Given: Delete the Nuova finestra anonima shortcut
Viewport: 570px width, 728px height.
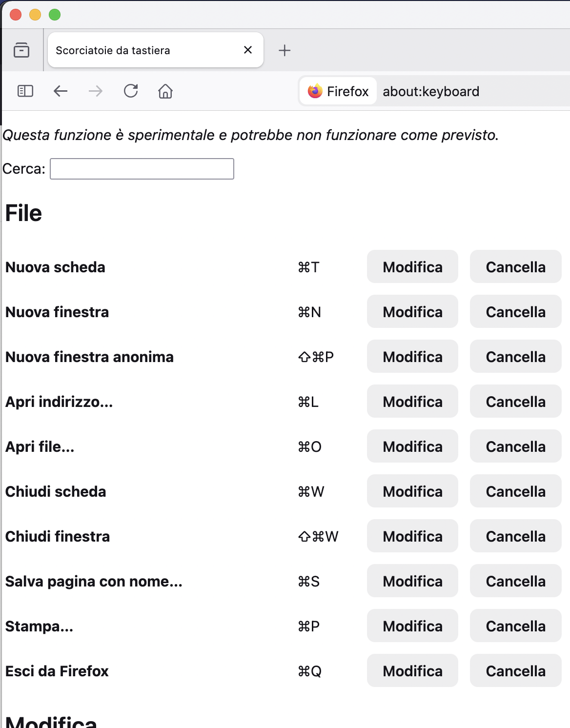Looking at the screenshot, I should pos(515,357).
